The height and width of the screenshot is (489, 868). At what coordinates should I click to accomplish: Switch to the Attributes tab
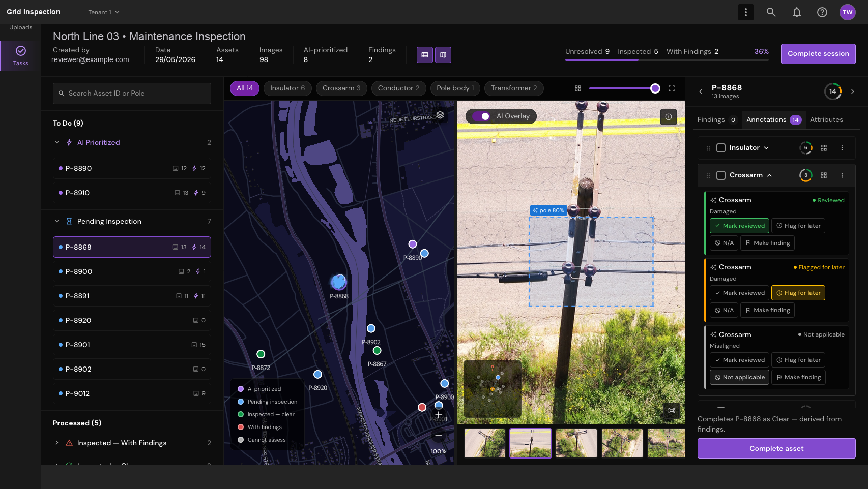[826, 120]
